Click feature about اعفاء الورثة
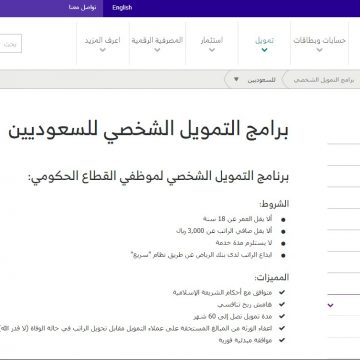Viewport: 360px width, 360px height. 136,328
